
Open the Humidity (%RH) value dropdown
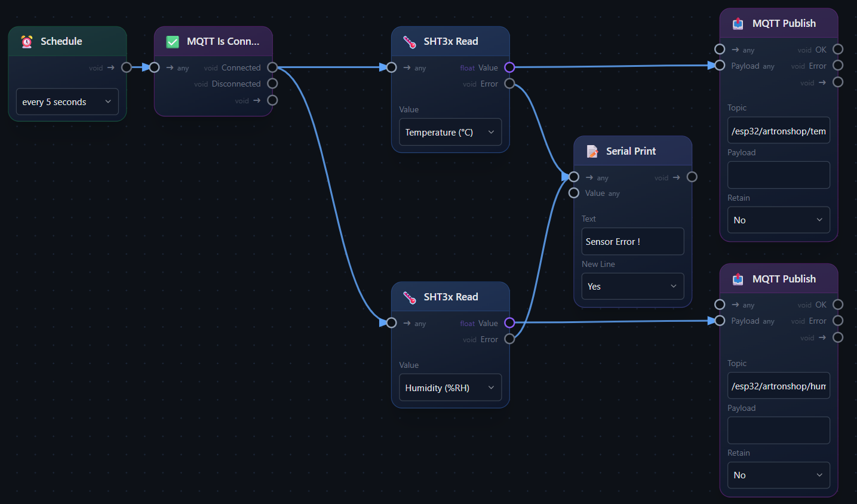[450, 388]
